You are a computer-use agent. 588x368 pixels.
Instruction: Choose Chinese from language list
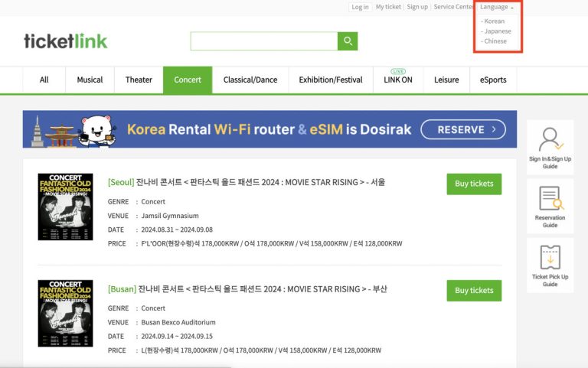pyautogui.click(x=495, y=41)
